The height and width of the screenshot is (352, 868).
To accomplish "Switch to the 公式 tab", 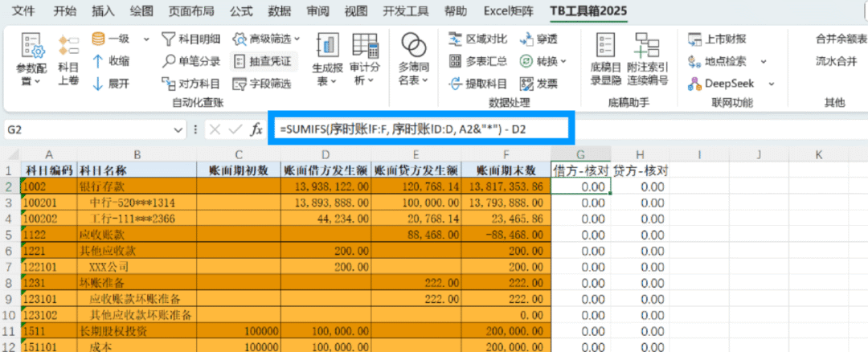I will point(240,10).
